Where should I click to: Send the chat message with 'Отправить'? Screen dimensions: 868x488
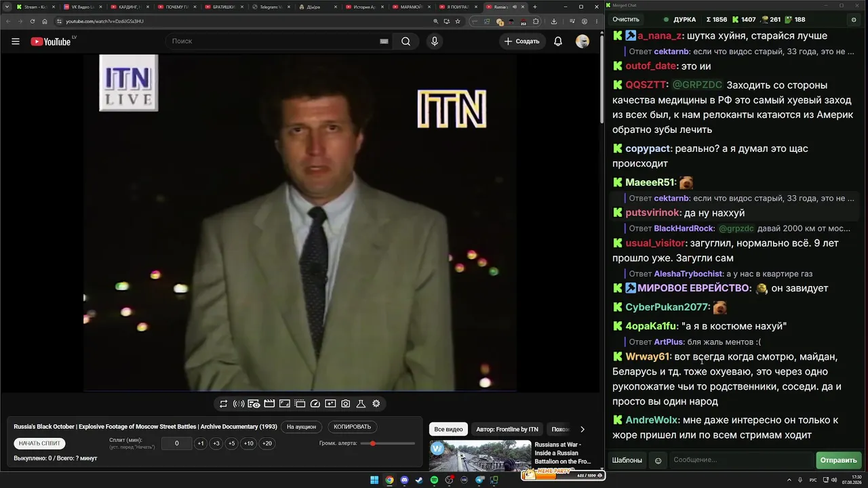[x=839, y=460]
